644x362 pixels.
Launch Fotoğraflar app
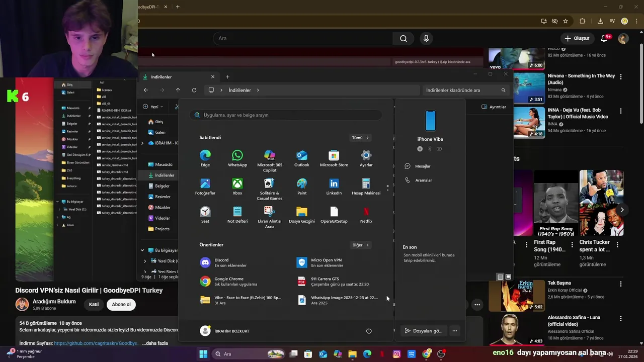point(205,187)
